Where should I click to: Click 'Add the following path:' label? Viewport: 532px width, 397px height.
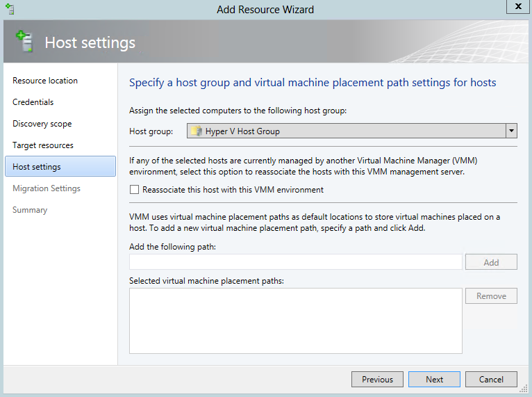pos(172,247)
